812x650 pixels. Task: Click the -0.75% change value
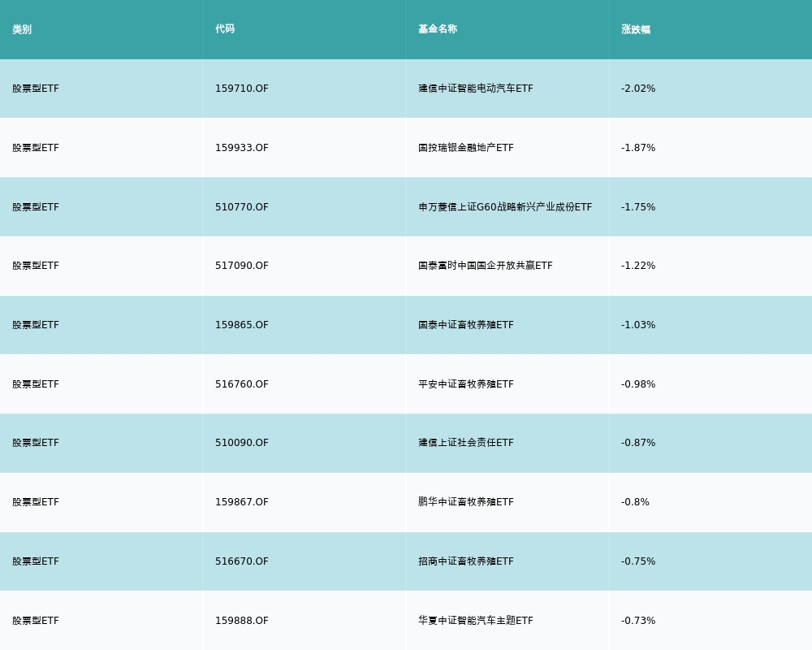coord(638,561)
